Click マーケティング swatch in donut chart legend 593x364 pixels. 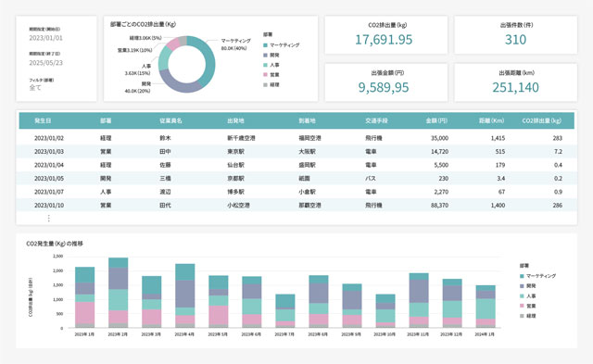tap(266, 45)
